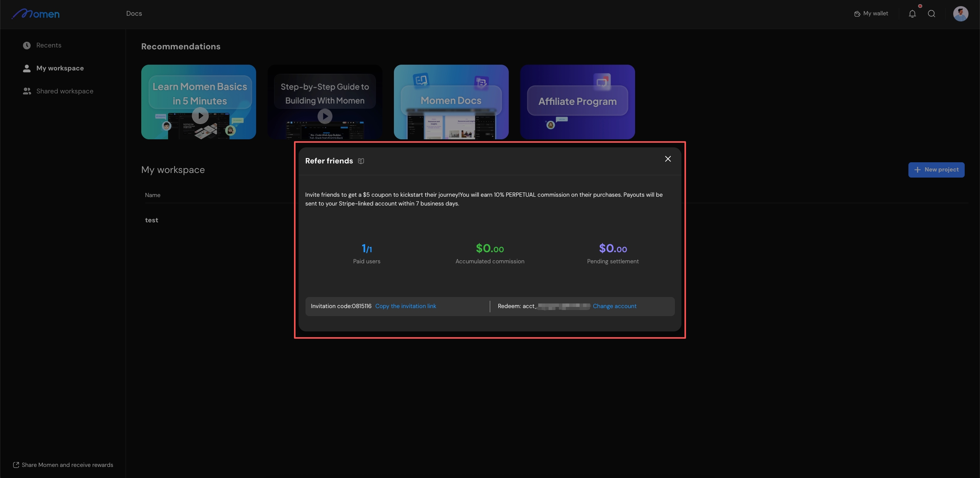Close the Refer friends dialog
980x478 pixels.
click(x=668, y=159)
